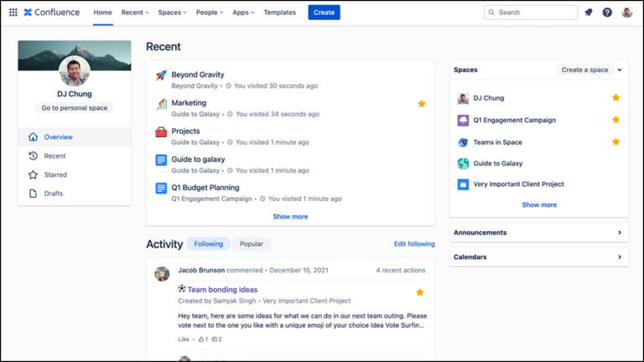Open the Q1 Budget Planning page title
644x362 pixels.
coord(205,188)
